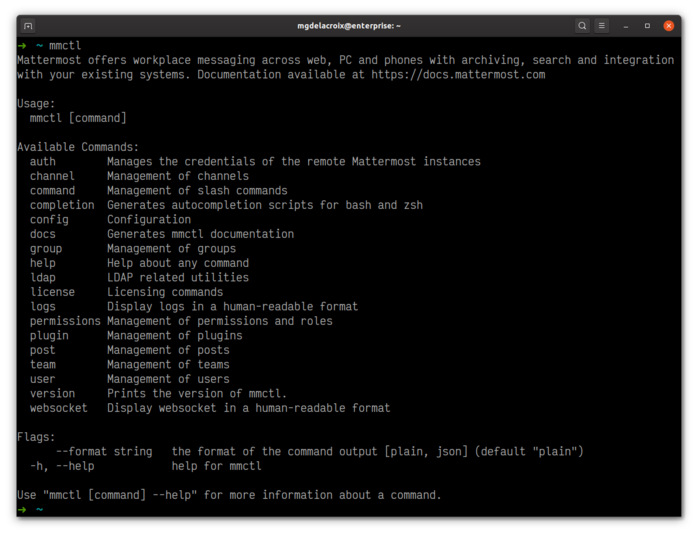Select the 'config' command name
Image resolution: width=700 pixels, height=537 pixels.
pos(49,220)
